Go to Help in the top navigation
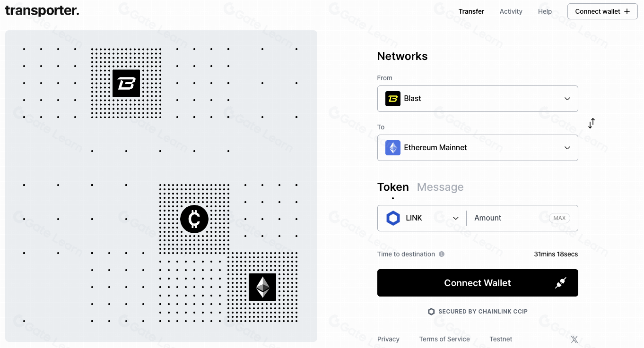This screenshot has height=348, width=644. pyautogui.click(x=545, y=11)
